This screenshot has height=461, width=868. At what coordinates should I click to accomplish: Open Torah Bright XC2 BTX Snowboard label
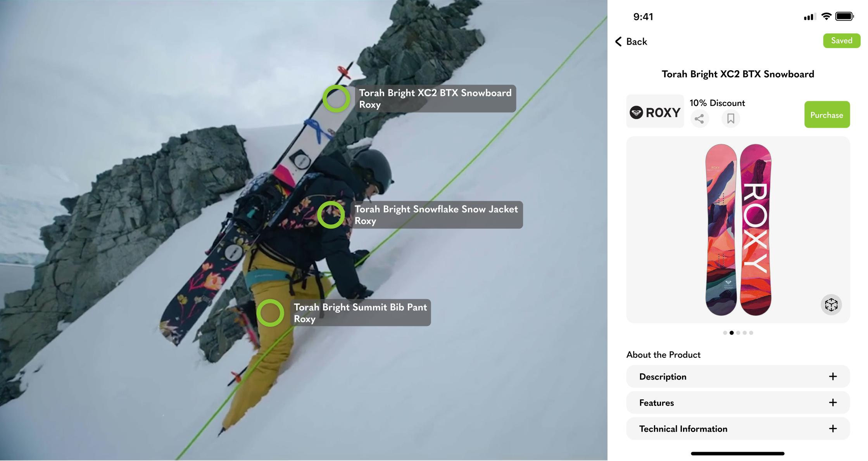[435, 99]
